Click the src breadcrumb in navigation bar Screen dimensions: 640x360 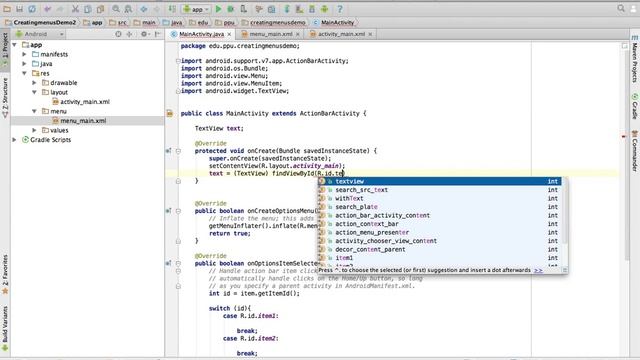click(118, 22)
